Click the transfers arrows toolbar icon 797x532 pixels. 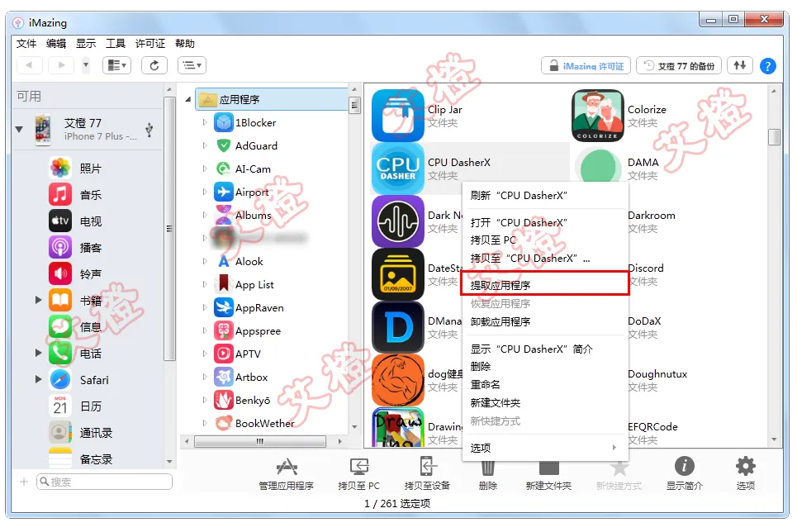739,65
